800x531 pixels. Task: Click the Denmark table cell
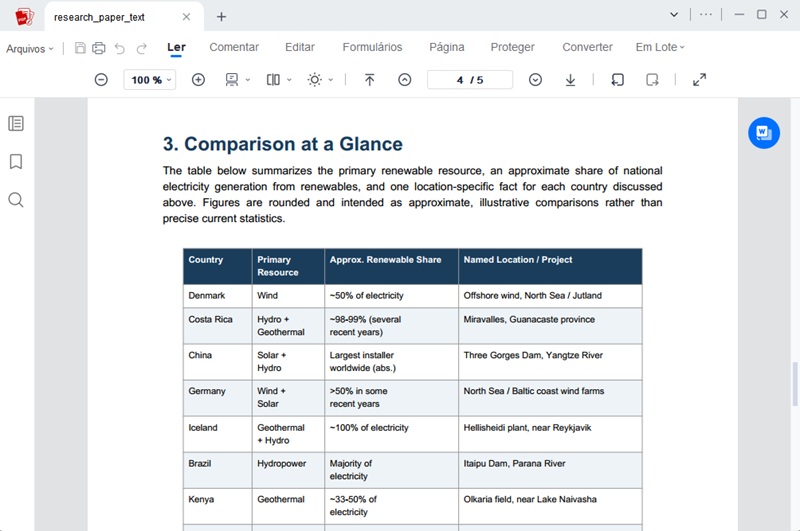pyautogui.click(x=218, y=296)
